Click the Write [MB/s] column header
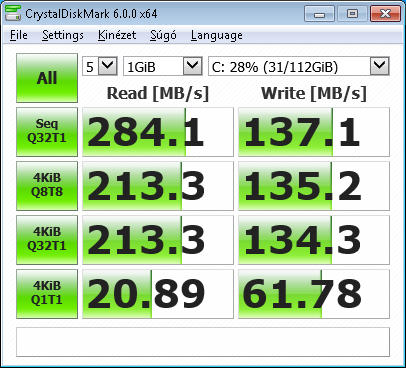 click(314, 93)
